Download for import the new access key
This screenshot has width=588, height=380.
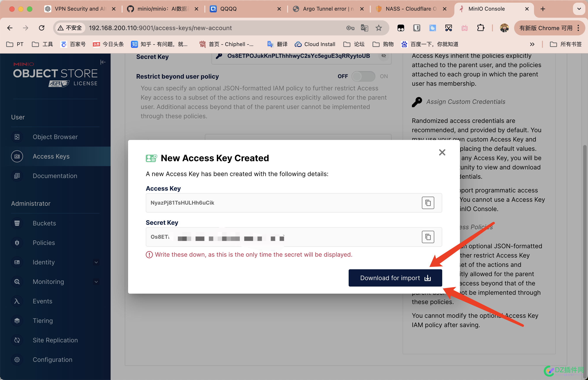click(x=395, y=277)
